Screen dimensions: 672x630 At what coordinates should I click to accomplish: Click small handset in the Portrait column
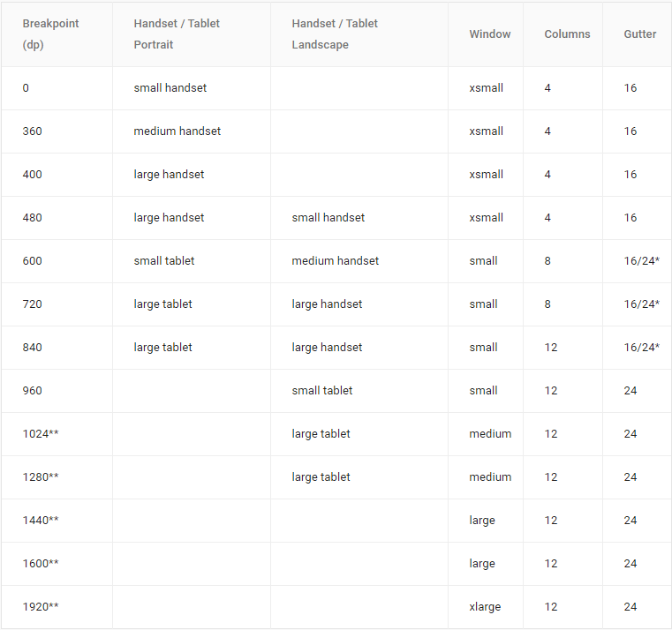(x=170, y=88)
